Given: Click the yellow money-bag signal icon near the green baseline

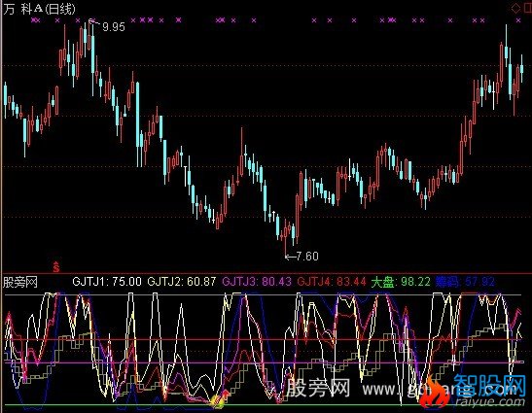Looking at the screenshot, I should pyautogui.click(x=217, y=401).
